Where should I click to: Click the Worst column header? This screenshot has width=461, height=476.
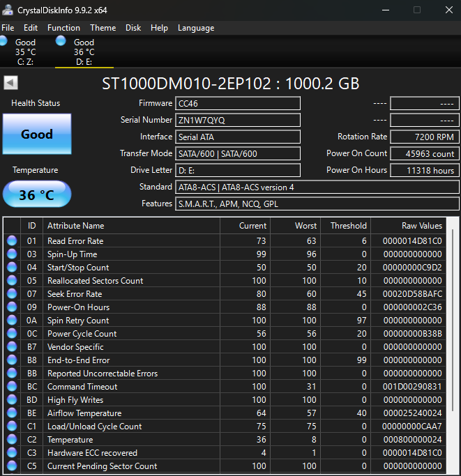(296, 226)
